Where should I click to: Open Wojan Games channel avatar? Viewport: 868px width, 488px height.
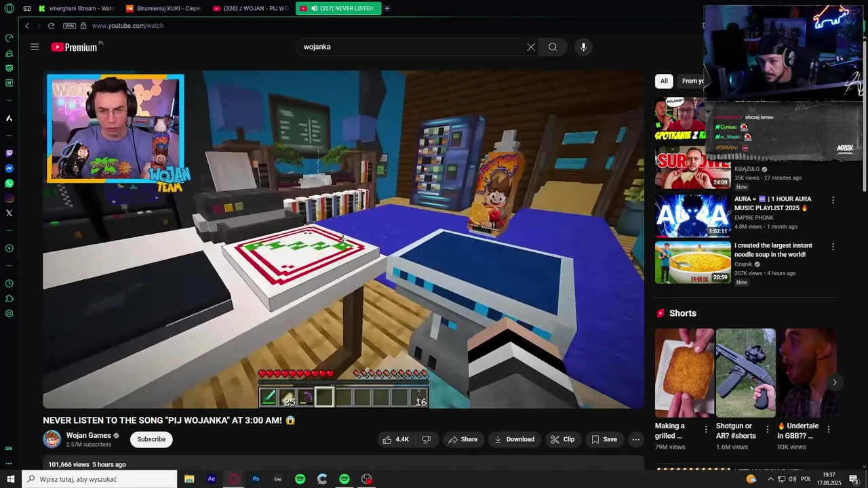pyautogui.click(x=52, y=439)
